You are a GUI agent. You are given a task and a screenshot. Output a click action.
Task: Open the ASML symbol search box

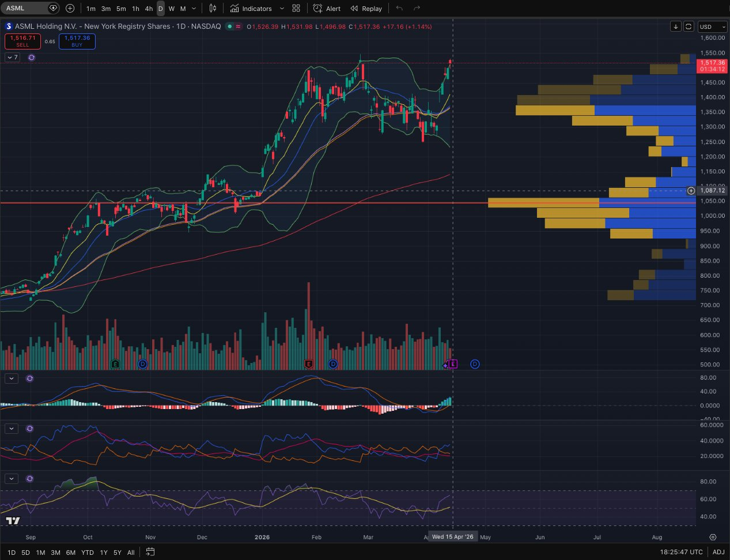point(30,8)
